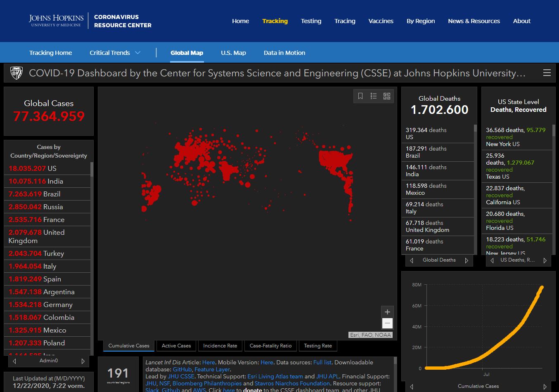Select the Mexico row with 118.598 deaths
The height and width of the screenshot is (392, 559).
(x=438, y=189)
